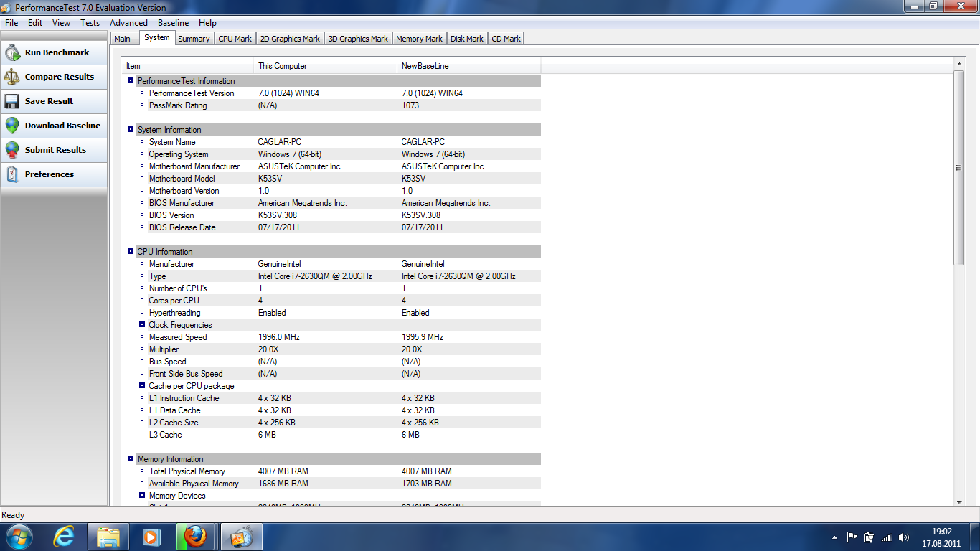The image size is (980, 551).
Task: Click the Run Benchmark stopwatch icon
Action: [x=12, y=52]
